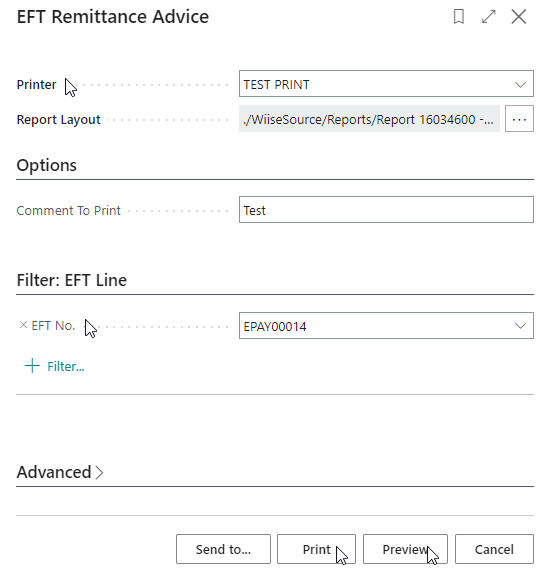The width and height of the screenshot is (550, 574).
Task: Open the Report Layout ellipsis button
Action: [519, 119]
